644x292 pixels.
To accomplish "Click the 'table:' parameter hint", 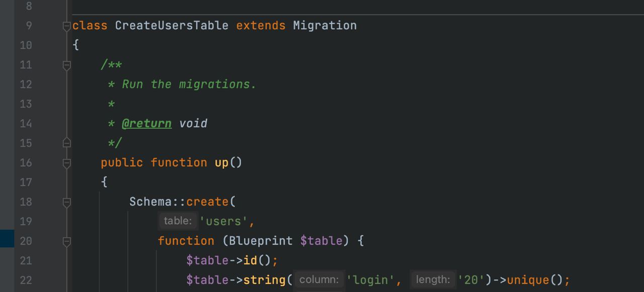I will pyautogui.click(x=178, y=221).
